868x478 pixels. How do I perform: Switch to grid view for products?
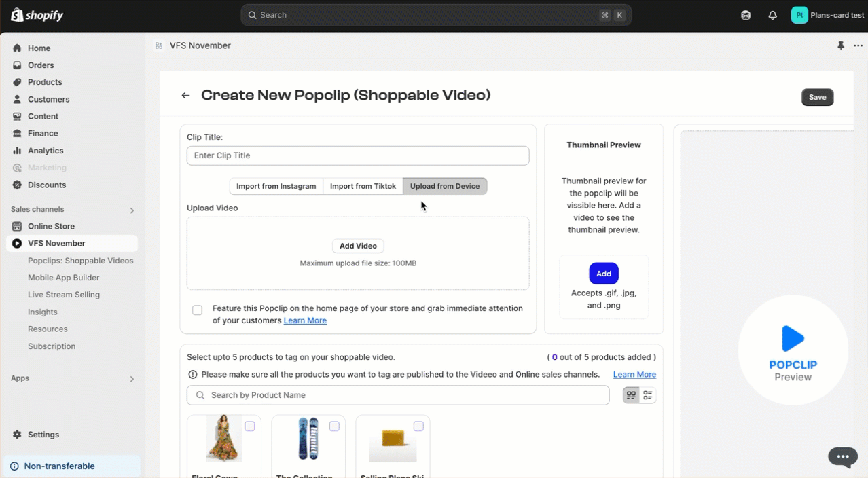(x=632, y=395)
